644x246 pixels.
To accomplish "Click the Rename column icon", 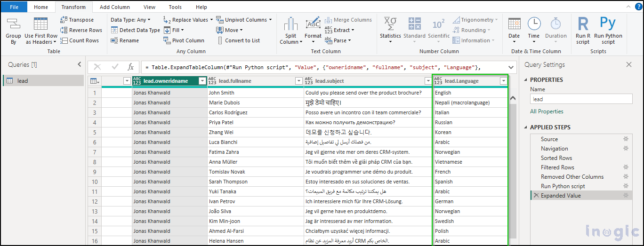I will coord(114,40).
